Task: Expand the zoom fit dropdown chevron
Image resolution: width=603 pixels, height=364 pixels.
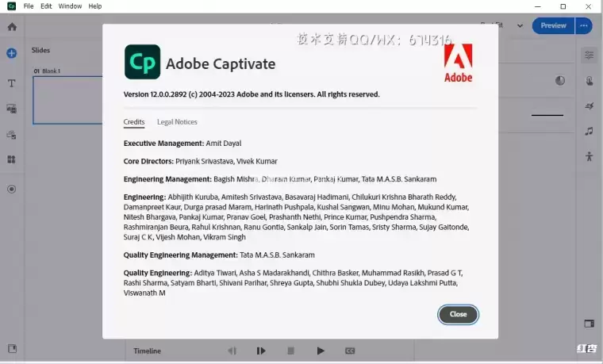Action: pos(520,25)
